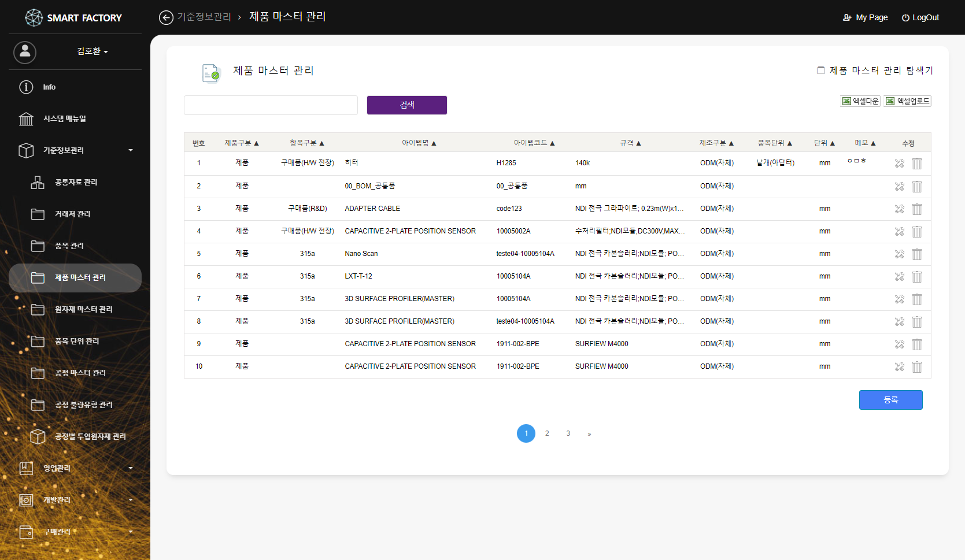Click the Info icon in sidebar
This screenshot has width=965, height=560.
26,87
